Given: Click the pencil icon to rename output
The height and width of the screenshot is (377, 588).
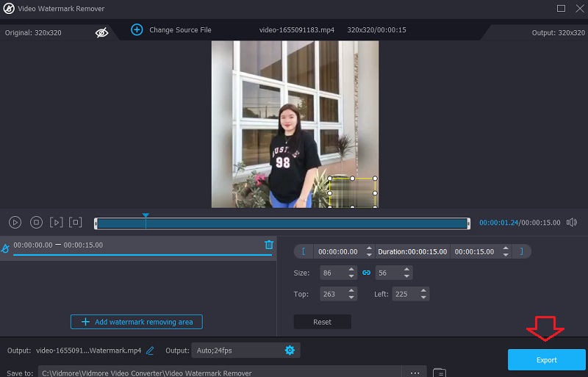Looking at the screenshot, I should pyautogui.click(x=150, y=351).
